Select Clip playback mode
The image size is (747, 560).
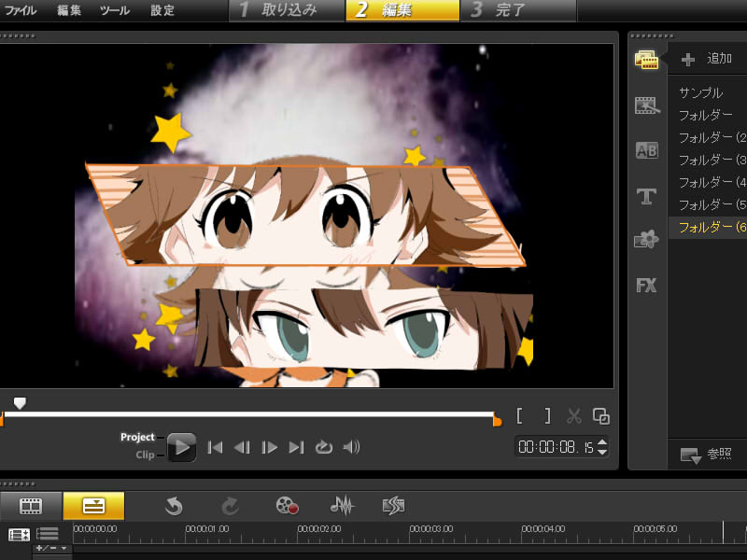tap(145, 455)
